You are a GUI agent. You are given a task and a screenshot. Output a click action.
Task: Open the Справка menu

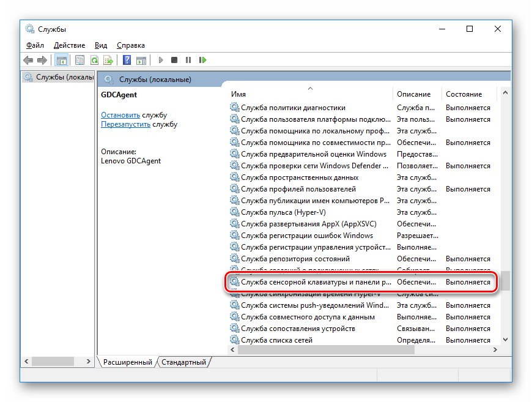[130, 45]
